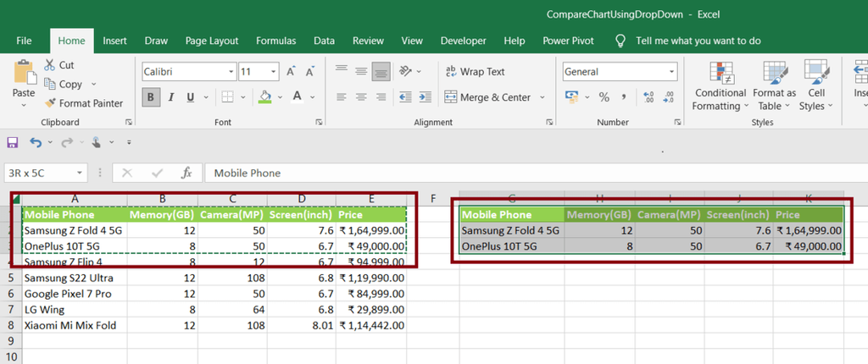Open Merge & Center dropdown arrow
This screenshot has height=364, width=868.
pos(542,97)
